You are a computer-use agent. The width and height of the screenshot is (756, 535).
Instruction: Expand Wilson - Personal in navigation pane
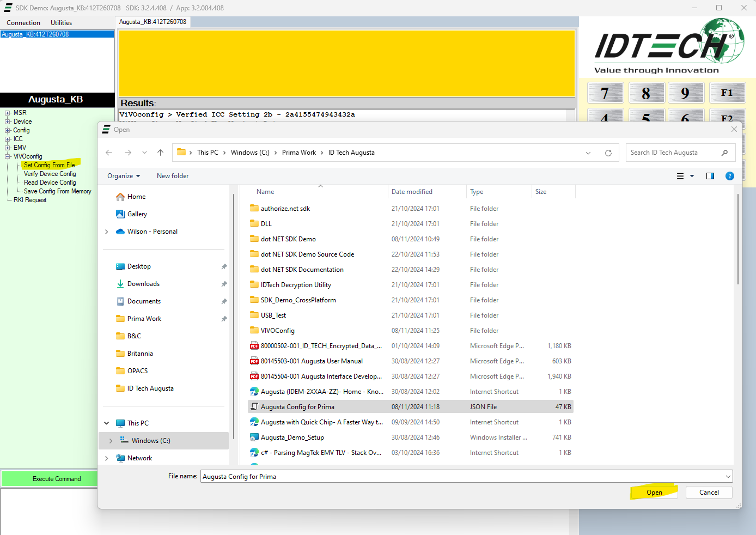pos(106,232)
